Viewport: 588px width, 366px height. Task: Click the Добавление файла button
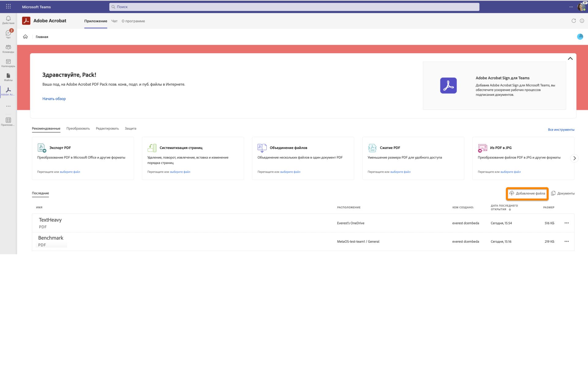click(x=527, y=193)
